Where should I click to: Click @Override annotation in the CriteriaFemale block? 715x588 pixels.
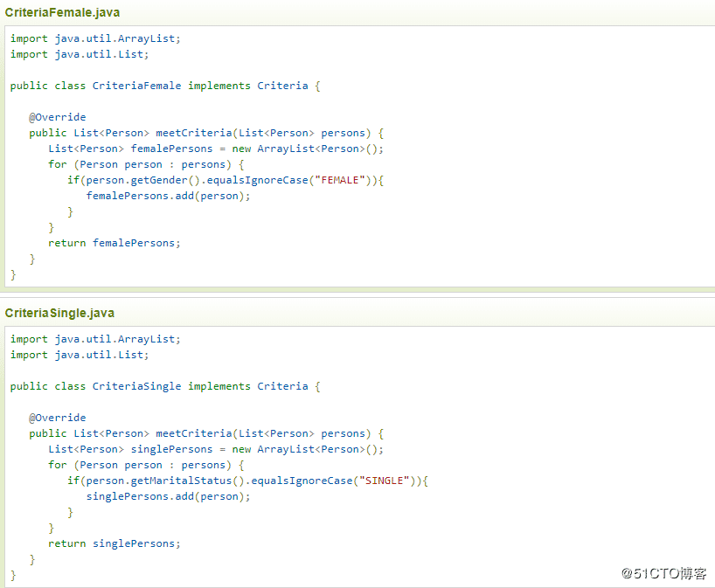58,117
